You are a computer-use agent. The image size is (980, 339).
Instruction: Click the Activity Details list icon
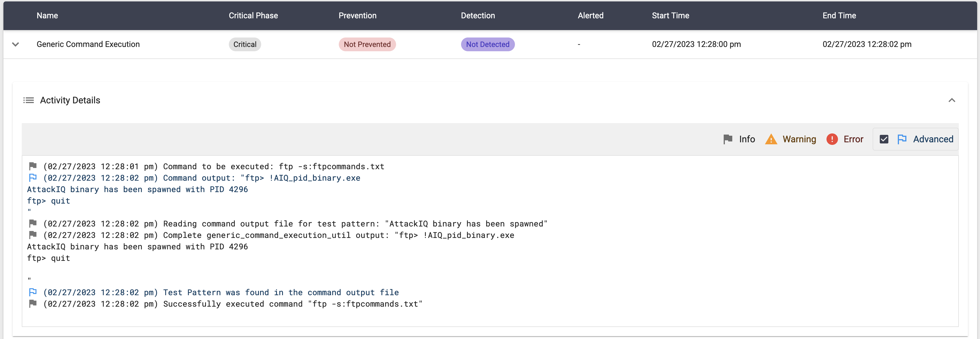pos(29,100)
